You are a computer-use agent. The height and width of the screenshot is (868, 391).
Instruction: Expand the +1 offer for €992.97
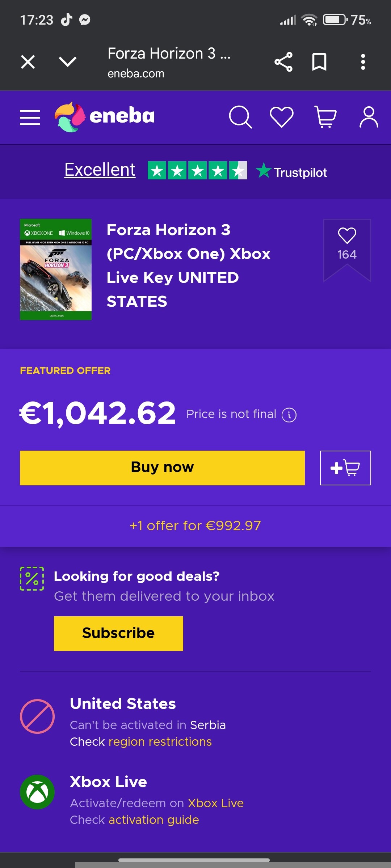[x=195, y=526]
